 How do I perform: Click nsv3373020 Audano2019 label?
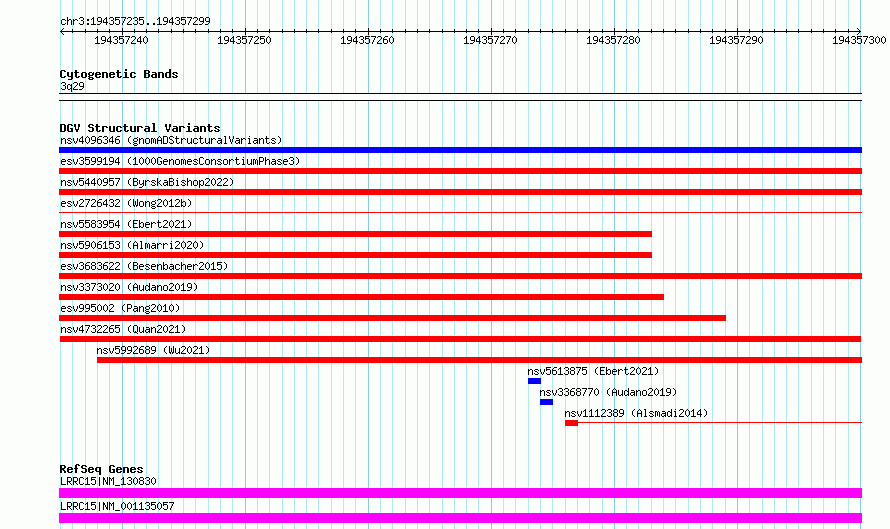coord(129,287)
